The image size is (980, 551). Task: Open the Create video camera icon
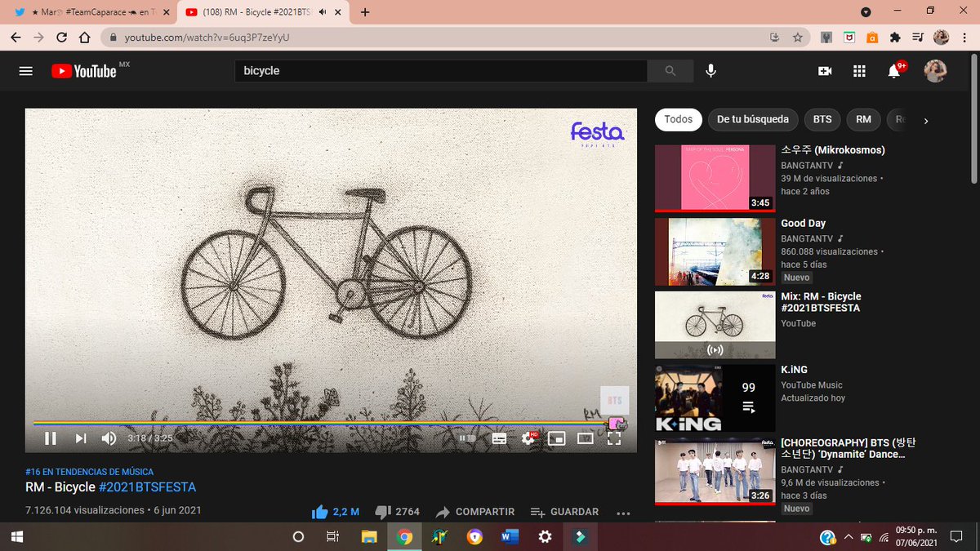(x=825, y=71)
